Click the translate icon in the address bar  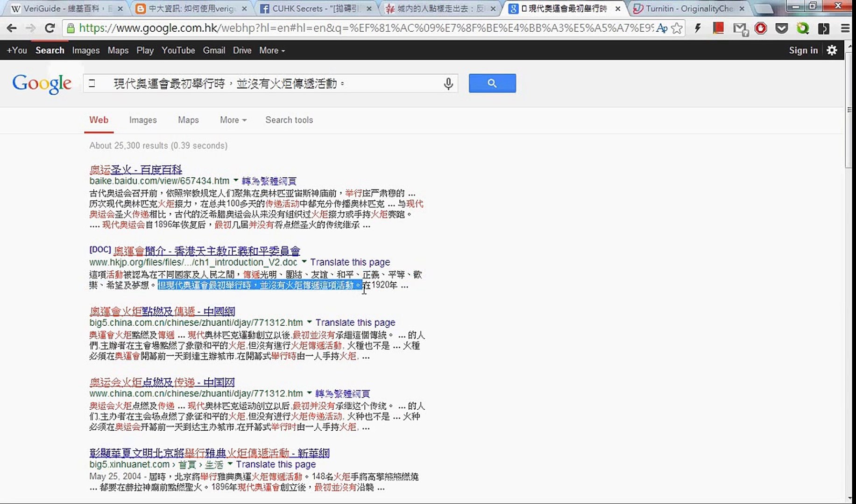coord(662,28)
